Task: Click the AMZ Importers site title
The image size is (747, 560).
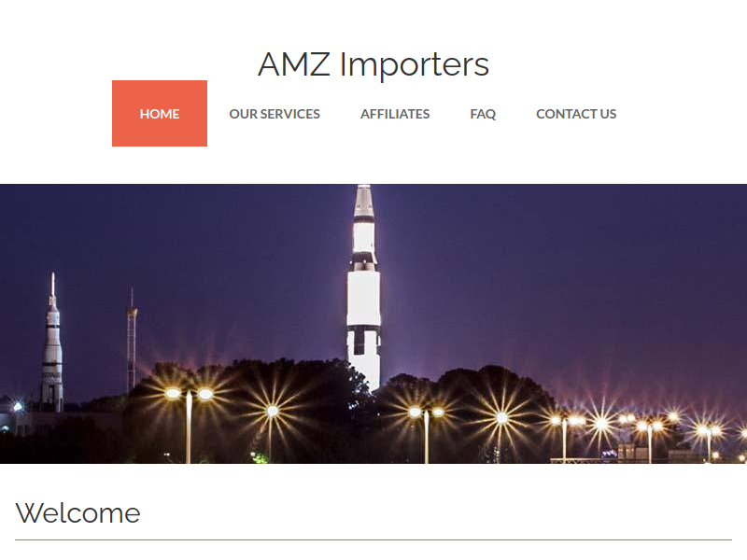Action: 373,64
